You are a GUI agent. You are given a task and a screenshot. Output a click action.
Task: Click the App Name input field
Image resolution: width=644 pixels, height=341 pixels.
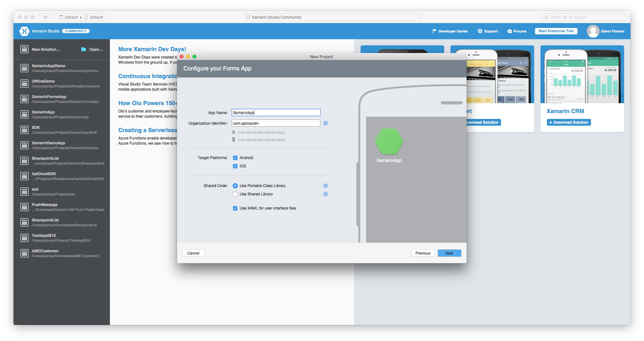[x=276, y=112]
